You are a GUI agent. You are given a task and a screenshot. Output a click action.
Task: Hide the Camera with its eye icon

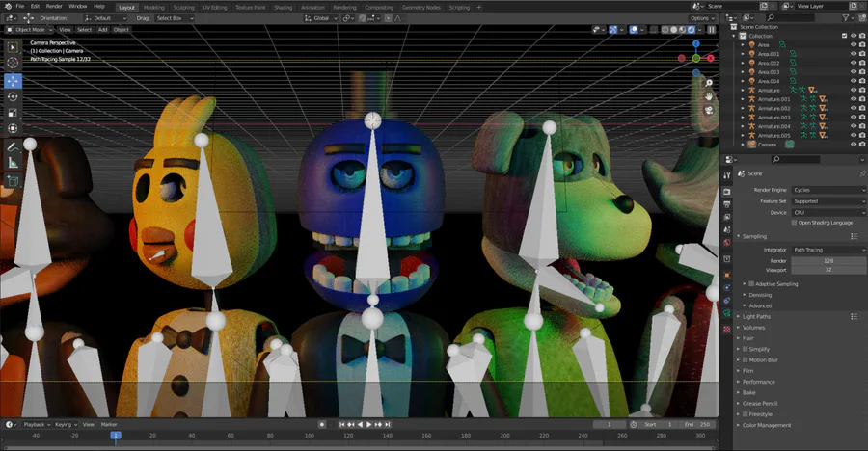pos(854,145)
